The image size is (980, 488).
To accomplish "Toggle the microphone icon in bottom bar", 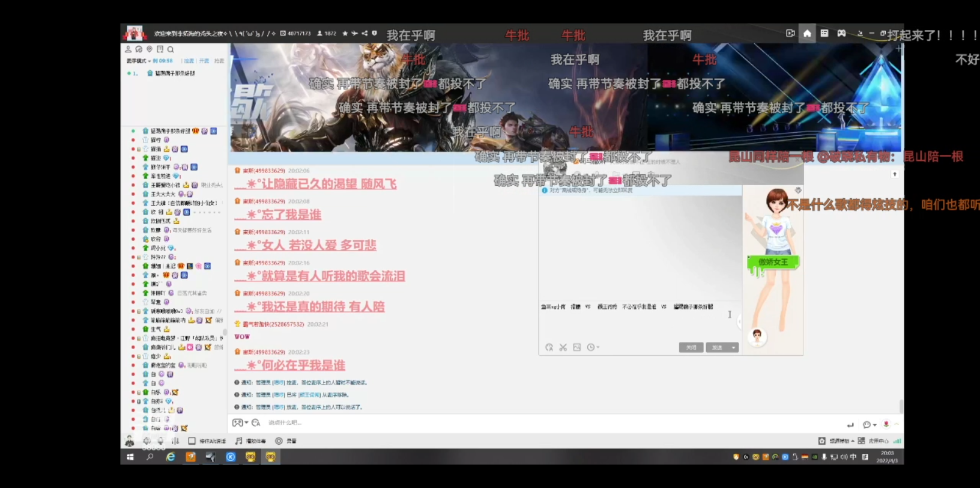I will (x=160, y=441).
